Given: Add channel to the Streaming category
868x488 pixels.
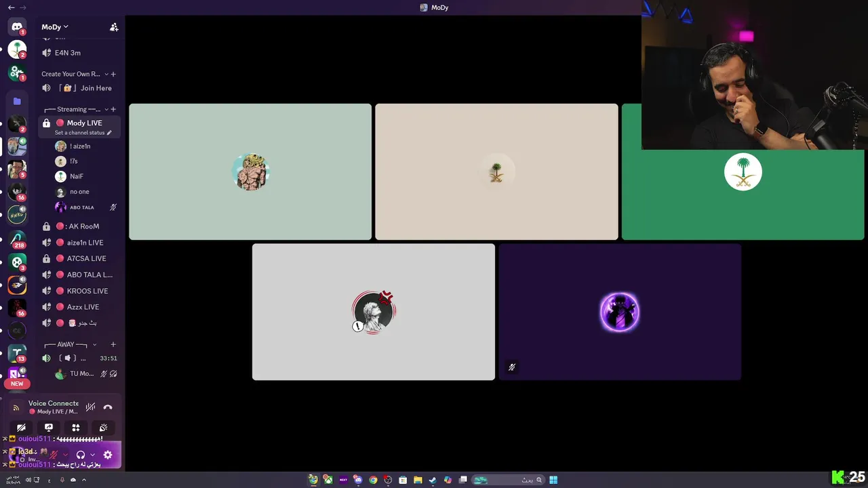Looking at the screenshot, I should 113,109.
